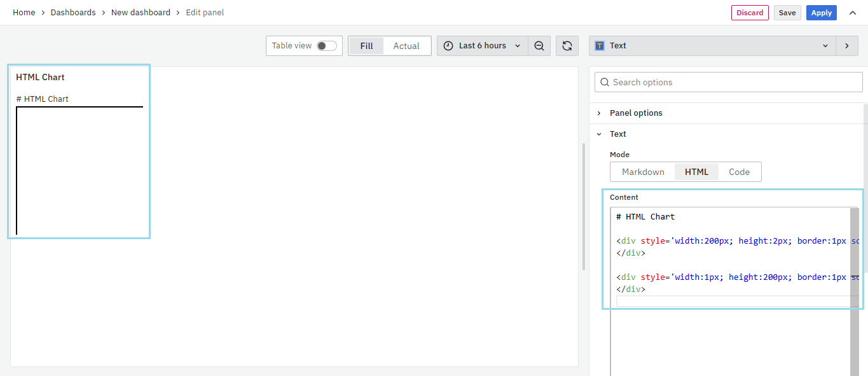
Task: Switch mode to Markdown
Action: pos(643,172)
